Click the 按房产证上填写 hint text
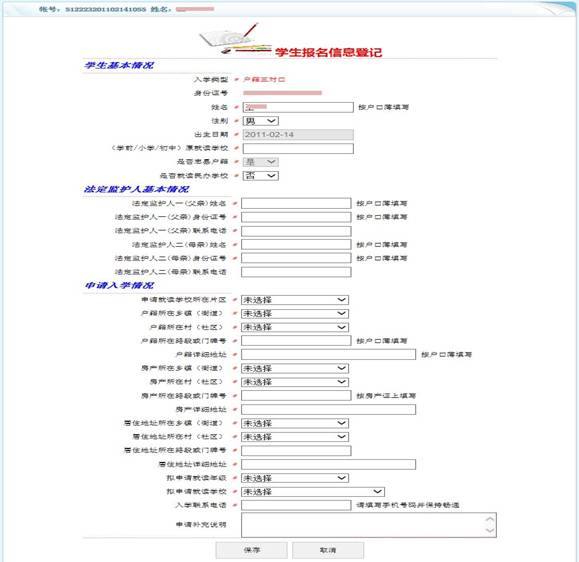The height and width of the screenshot is (562, 579). (x=386, y=396)
